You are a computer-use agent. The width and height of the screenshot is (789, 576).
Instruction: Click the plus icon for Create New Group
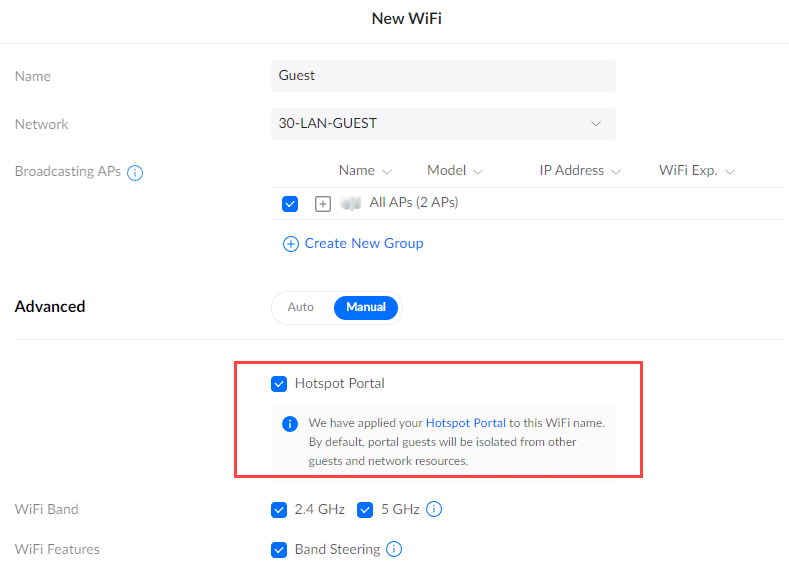[291, 243]
